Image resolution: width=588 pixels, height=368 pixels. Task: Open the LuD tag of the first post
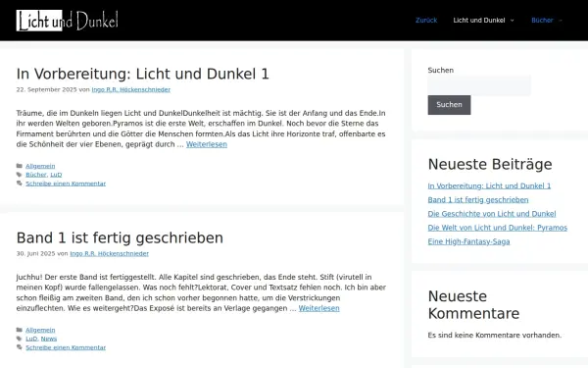point(56,175)
